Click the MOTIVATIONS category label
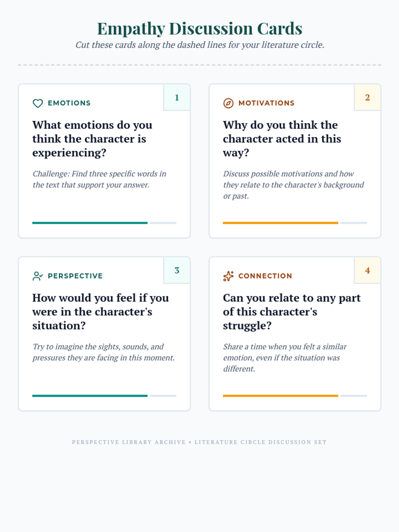The image size is (399, 532). click(266, 103)
